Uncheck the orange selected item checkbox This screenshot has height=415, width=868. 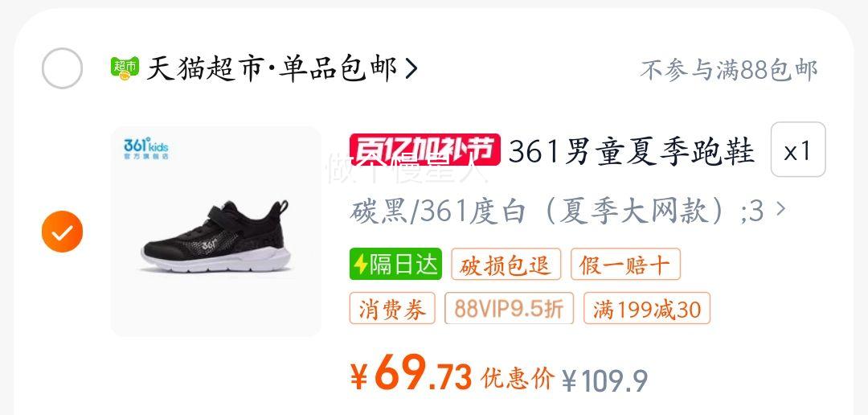pyautogui.click(x=62, y=232)
